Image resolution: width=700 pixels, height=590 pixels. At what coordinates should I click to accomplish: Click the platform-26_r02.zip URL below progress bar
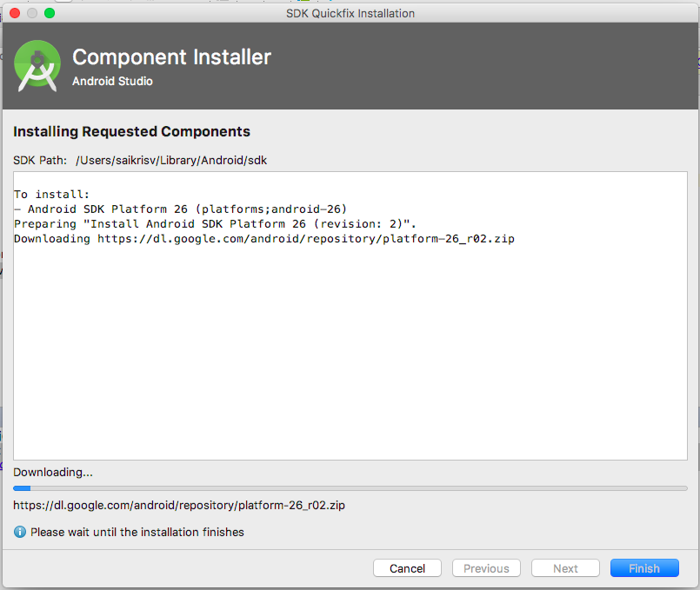point(179,505)
